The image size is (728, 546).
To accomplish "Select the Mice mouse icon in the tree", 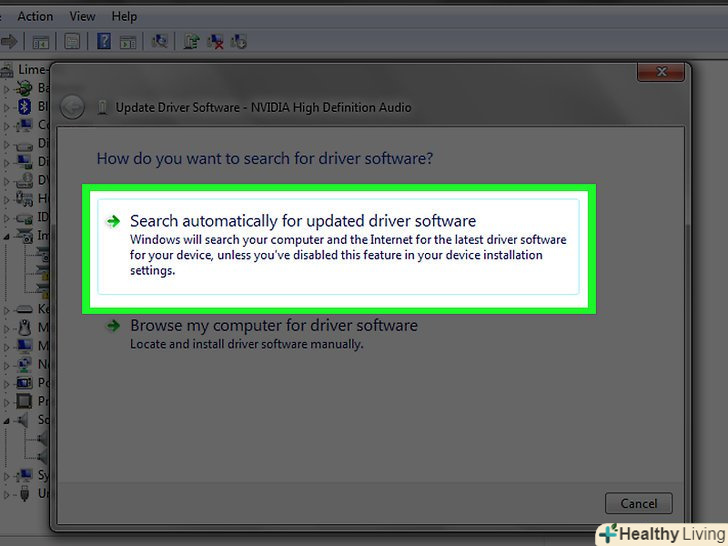I will click(x=24, y=328).
